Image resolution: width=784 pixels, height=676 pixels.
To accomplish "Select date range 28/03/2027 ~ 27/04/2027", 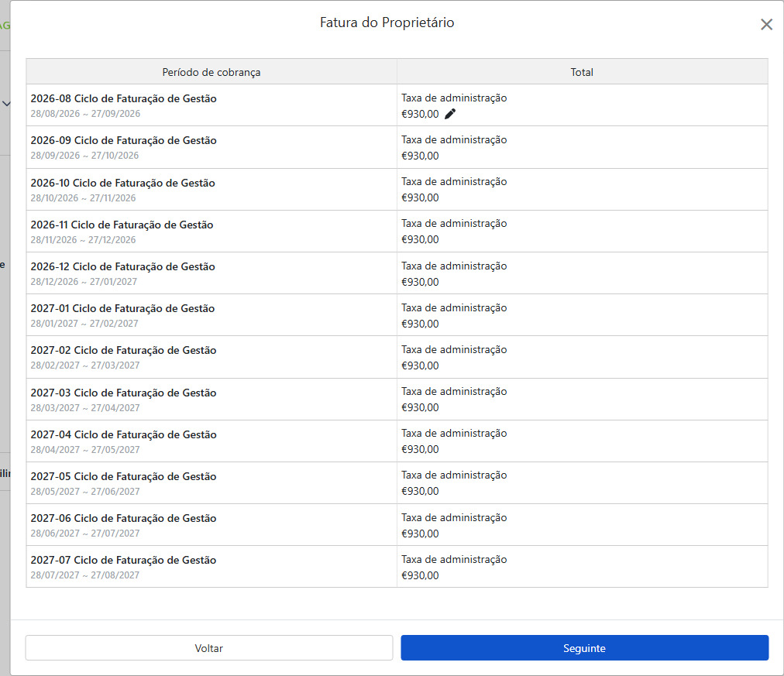I will [85, 408].
